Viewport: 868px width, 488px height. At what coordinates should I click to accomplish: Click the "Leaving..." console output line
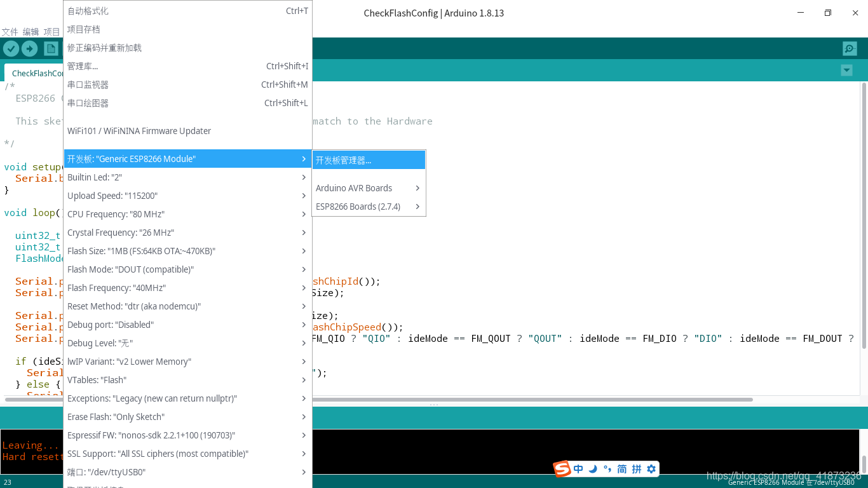point(32,445)
